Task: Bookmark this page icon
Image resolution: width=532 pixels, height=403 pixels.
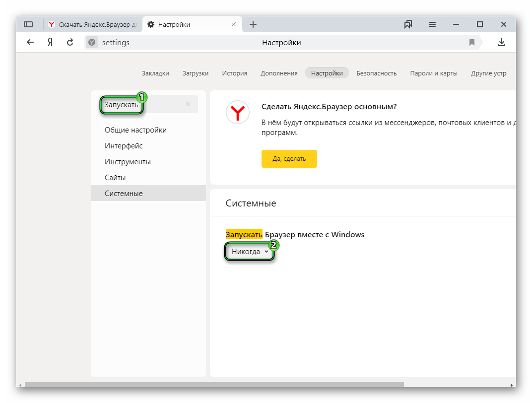Action: 471,42
